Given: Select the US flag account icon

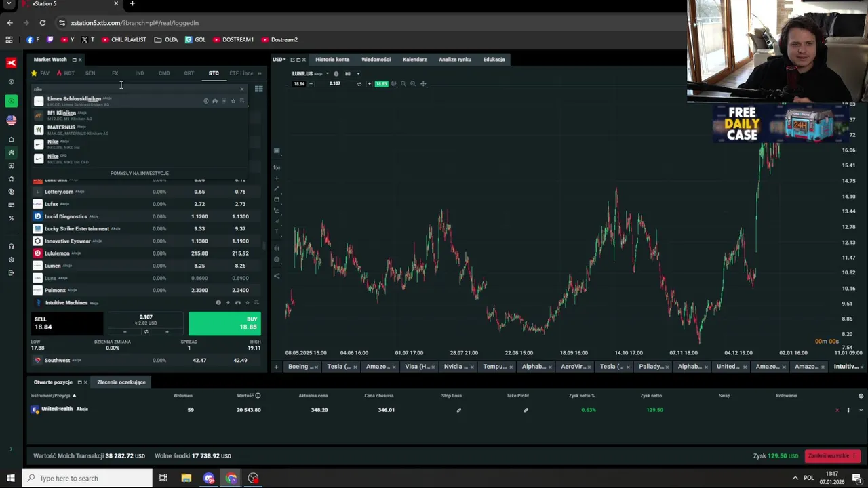Looking at the screenshot, I should click(x=11, y=120).
